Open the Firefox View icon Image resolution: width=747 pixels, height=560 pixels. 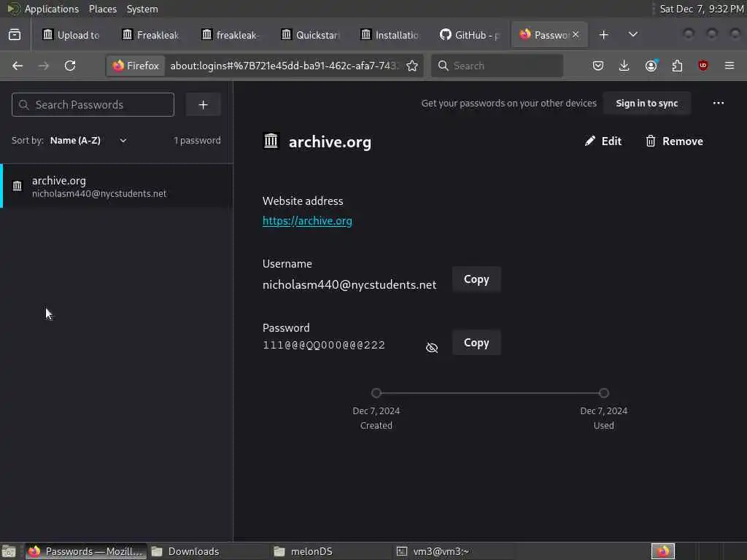pos(15,35)
